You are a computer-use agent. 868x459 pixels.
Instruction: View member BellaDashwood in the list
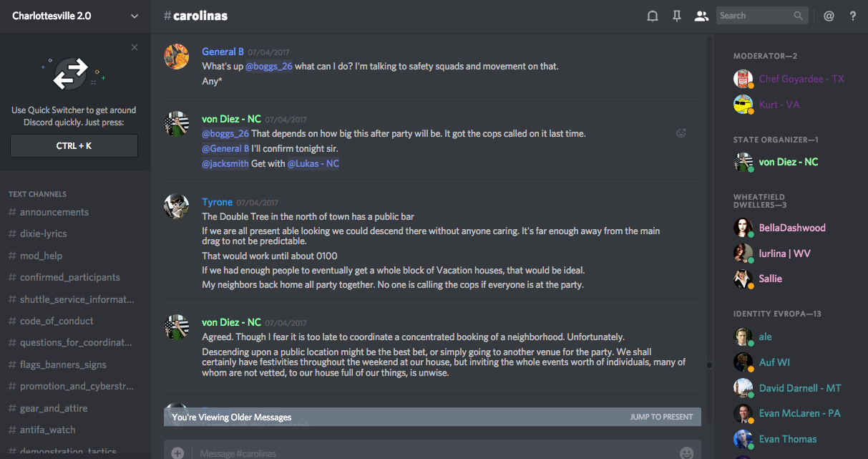click(x=792, y=228)
